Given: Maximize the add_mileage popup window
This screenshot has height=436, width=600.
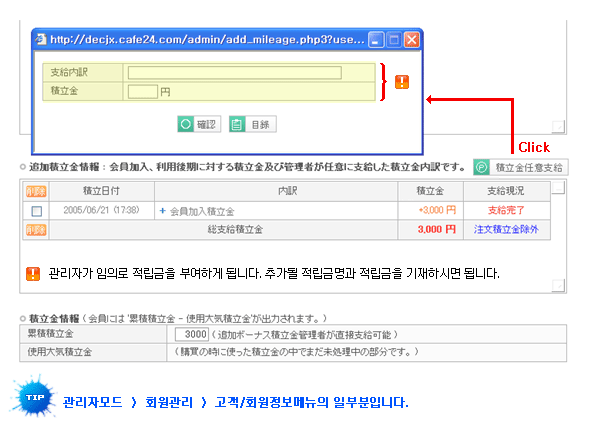Looking at the screenshot, I should [x=393, y=40].
